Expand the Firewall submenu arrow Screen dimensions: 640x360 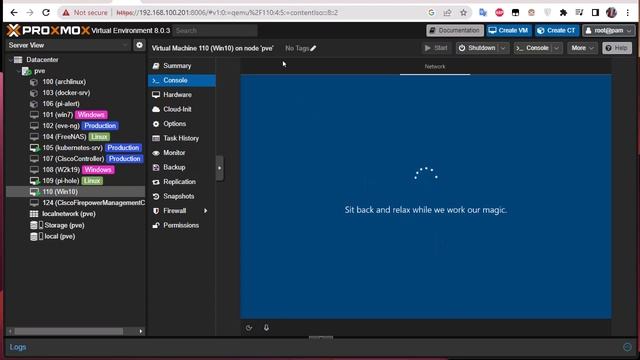coord(206,211)
